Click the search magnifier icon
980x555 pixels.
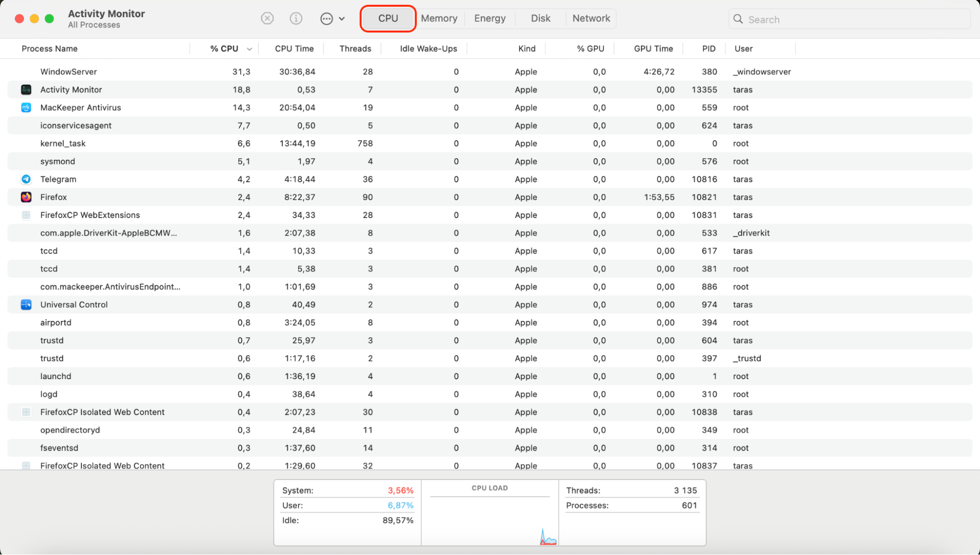[738, 19]
